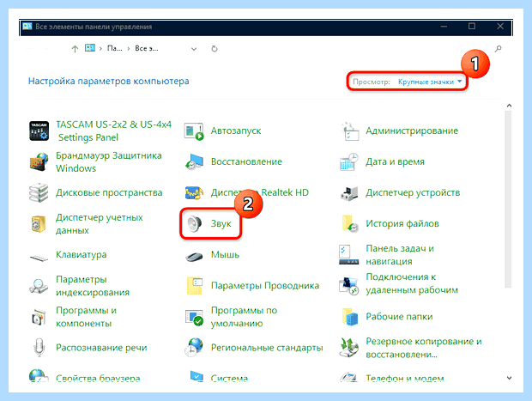Select the Па... breadcrumb segment
Screen dimensions: 532x401
(x=114, y=49)
